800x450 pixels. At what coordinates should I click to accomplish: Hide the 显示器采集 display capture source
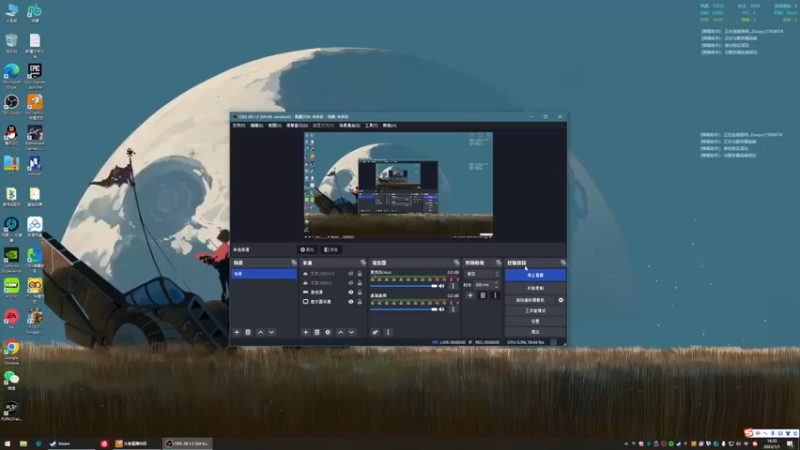tap(351, 302)
